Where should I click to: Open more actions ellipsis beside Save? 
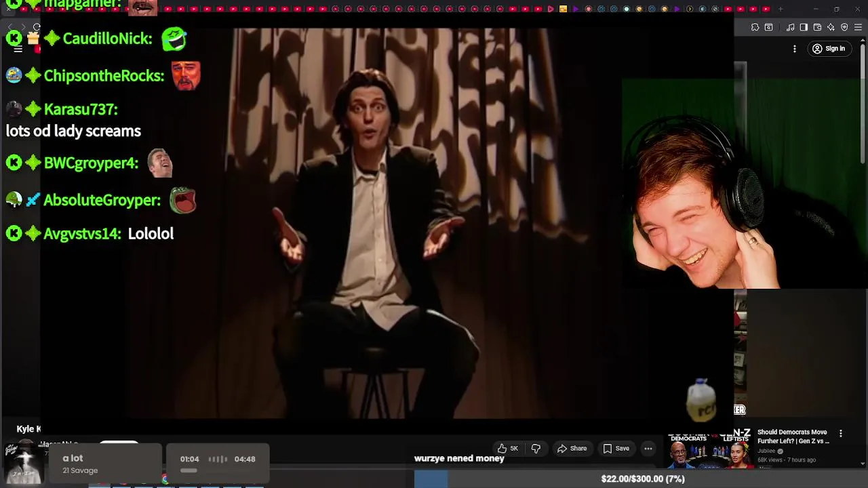648,448
